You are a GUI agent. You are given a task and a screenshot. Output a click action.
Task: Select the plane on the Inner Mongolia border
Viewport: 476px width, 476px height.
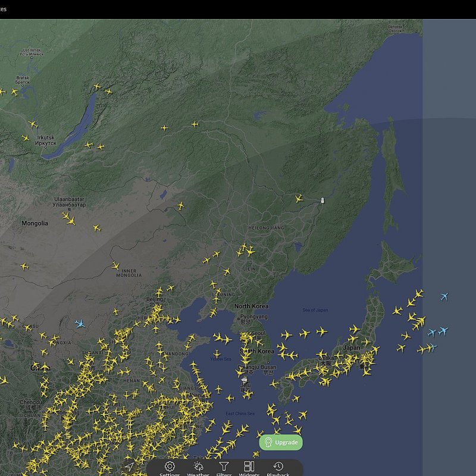point(115,265)
